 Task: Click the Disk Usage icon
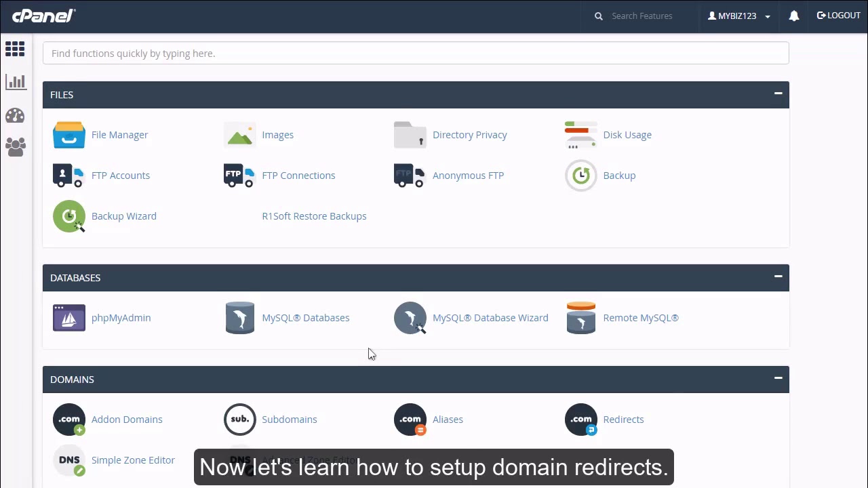581,135
